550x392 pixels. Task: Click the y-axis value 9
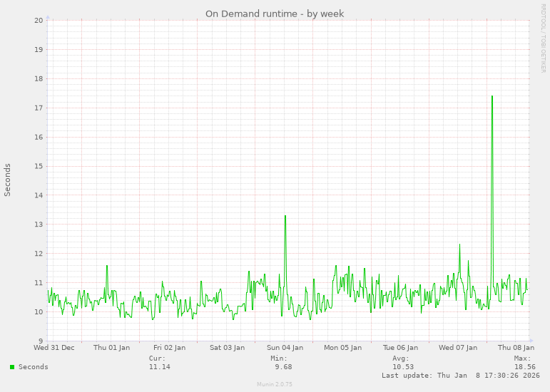pyautogui.click(x=41, y=341)
